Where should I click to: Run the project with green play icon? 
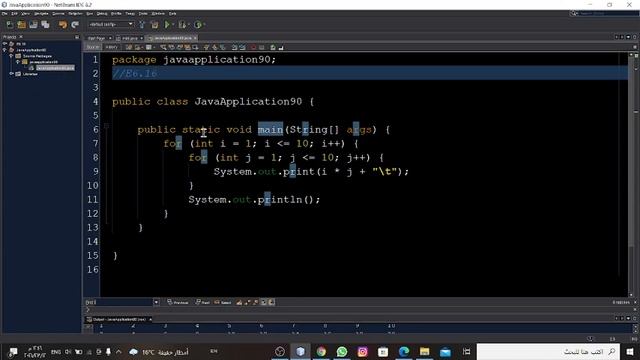[x=167, y=25]
